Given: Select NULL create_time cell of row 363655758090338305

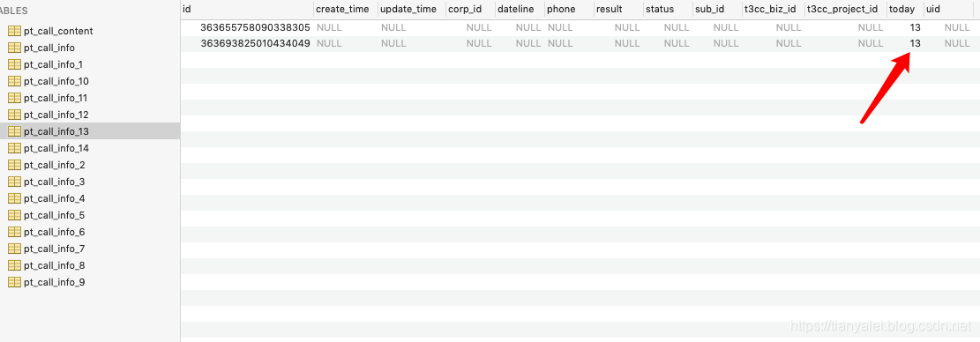Looking at the screenshot, I should pos(329,27).
